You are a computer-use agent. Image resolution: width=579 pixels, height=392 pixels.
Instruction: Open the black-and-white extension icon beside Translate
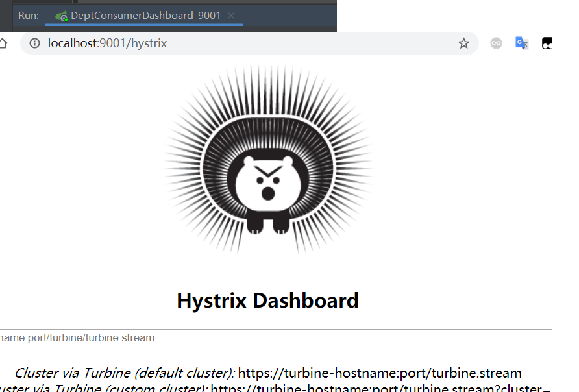[547, 43]
